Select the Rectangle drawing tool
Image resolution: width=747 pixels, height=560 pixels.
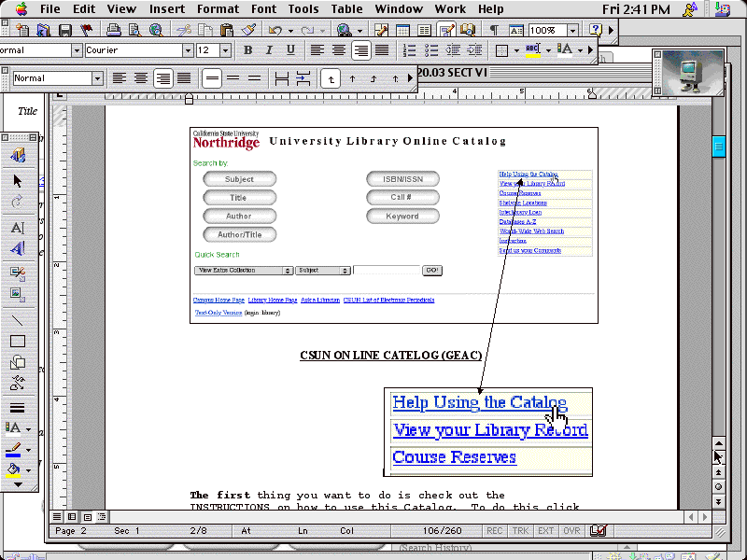tap(18, 342)
